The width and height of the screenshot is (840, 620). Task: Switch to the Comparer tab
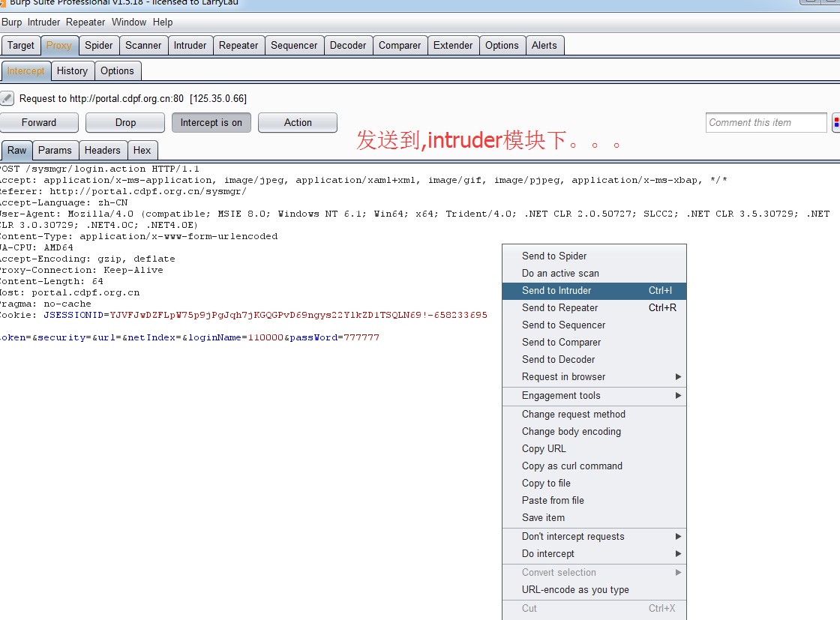coord(400,46)
